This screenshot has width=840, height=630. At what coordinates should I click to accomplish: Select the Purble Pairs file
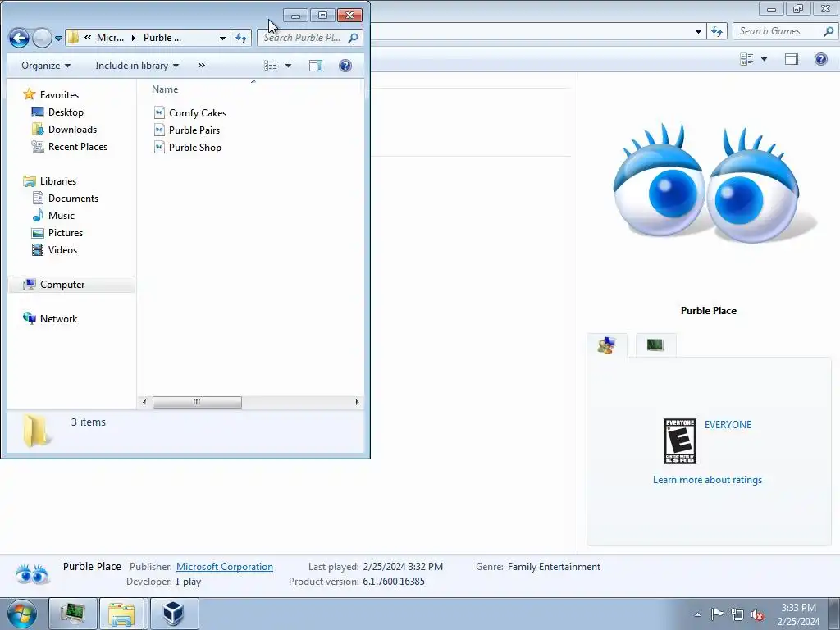pos(194,130)
